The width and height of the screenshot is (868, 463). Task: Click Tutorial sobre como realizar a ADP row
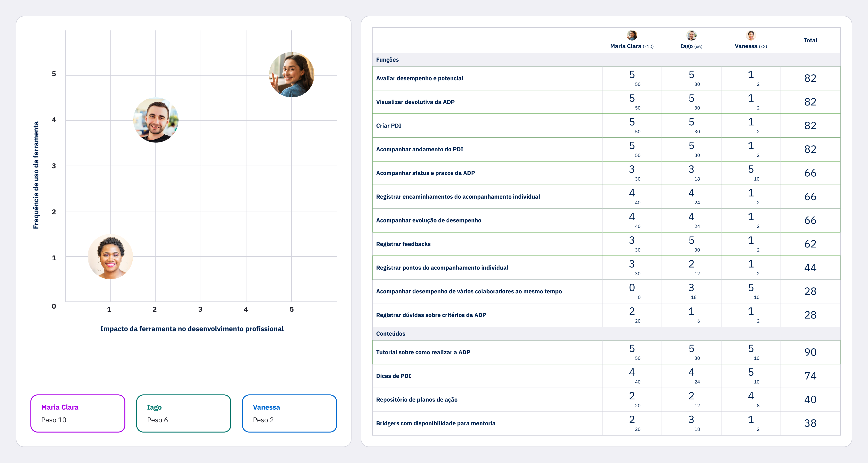click(423, 352)
